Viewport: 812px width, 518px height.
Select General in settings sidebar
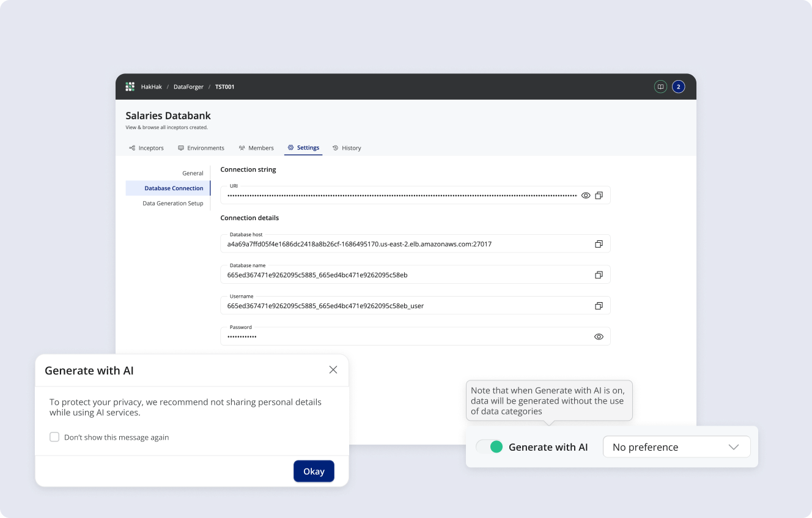click(x=193, y=173)
